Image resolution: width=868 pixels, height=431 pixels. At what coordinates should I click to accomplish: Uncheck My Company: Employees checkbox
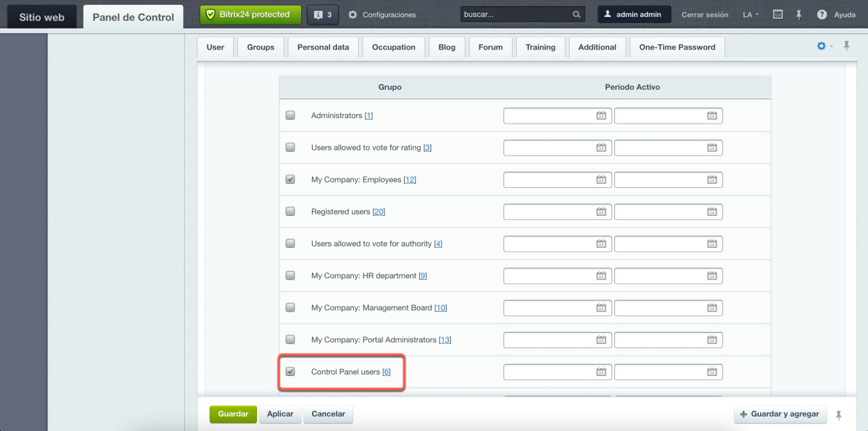point(290,179)
